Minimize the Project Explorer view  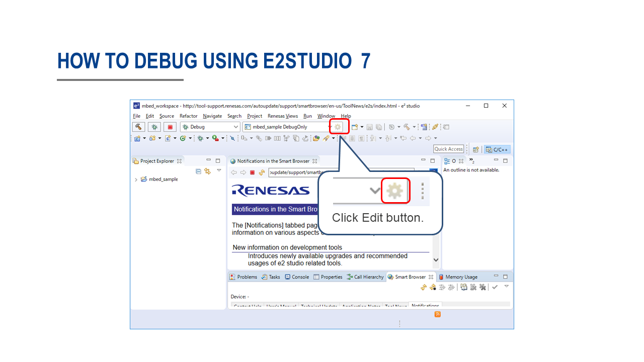[x=209, y=161]
